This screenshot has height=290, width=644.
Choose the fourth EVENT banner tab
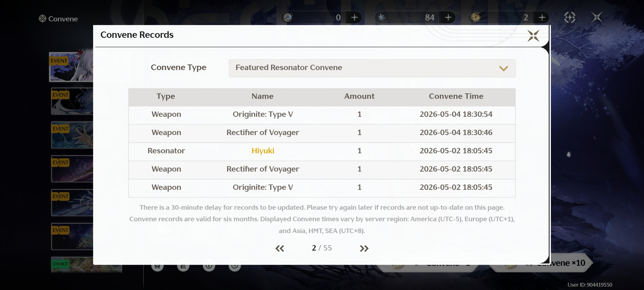(x=72, y=169)
